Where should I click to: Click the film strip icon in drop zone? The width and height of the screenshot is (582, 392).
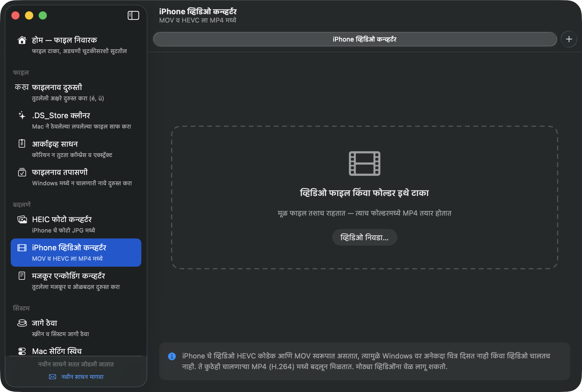click(x=364, y=164)
